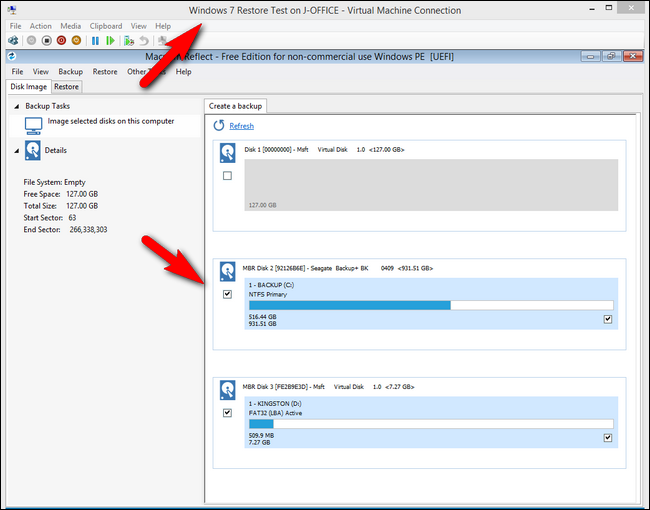Viewport: 650px width, 510px height.
Task: Minimize the Virtual Machine Connection window
Action: coord(592,8)
